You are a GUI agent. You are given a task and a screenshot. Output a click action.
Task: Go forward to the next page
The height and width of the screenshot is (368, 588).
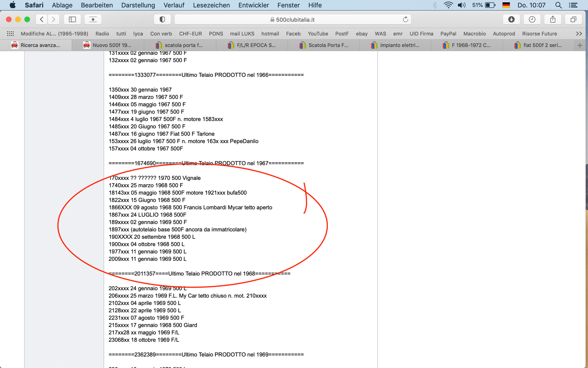(x=54, y=19)
